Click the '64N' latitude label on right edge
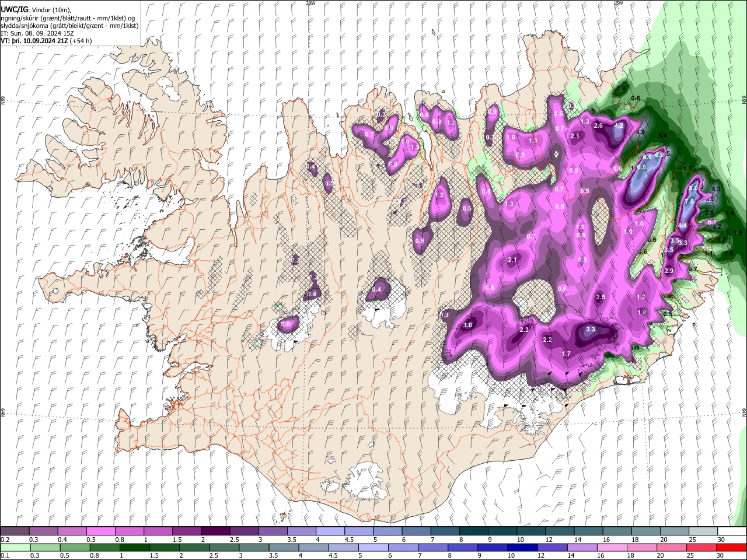Viewport: 747px width, 560px height. 744,412
